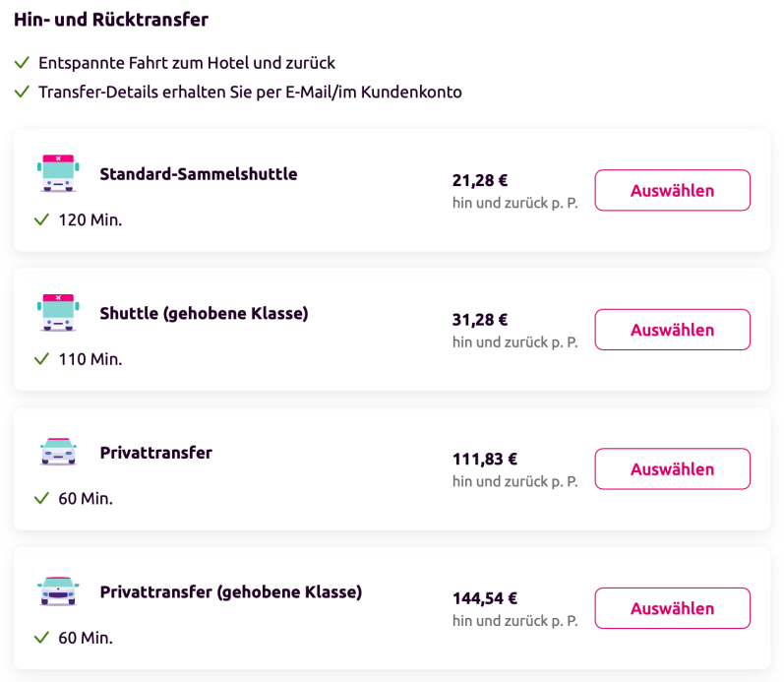
Task: Click the Standard-Sammelshuttle bus icon
Action: (x=58, y=173)
